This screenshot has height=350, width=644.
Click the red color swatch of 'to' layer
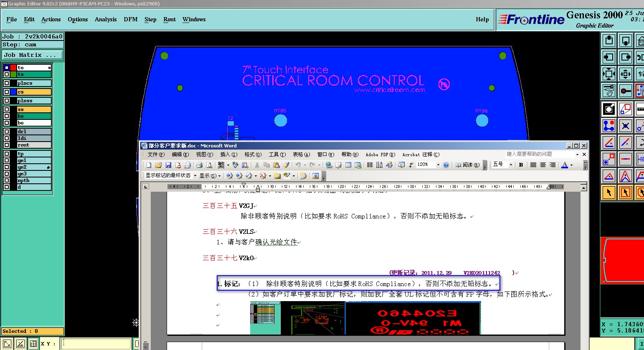tap(13, 68)
